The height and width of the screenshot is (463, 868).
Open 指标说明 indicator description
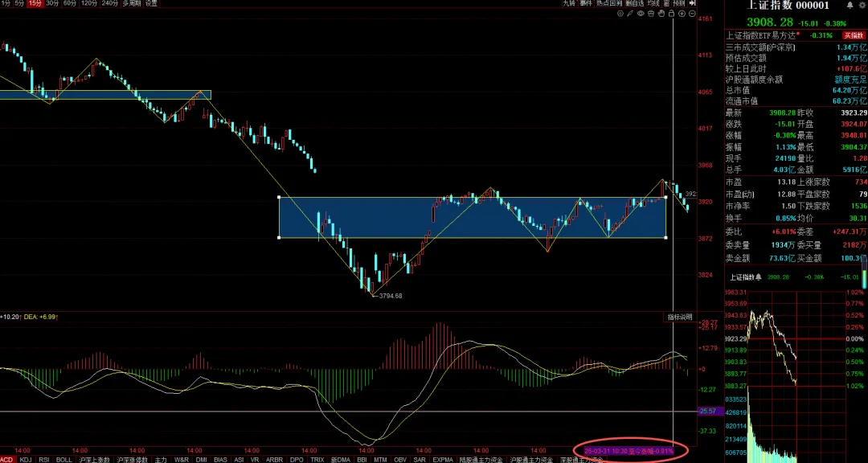[x=679, y=318]
